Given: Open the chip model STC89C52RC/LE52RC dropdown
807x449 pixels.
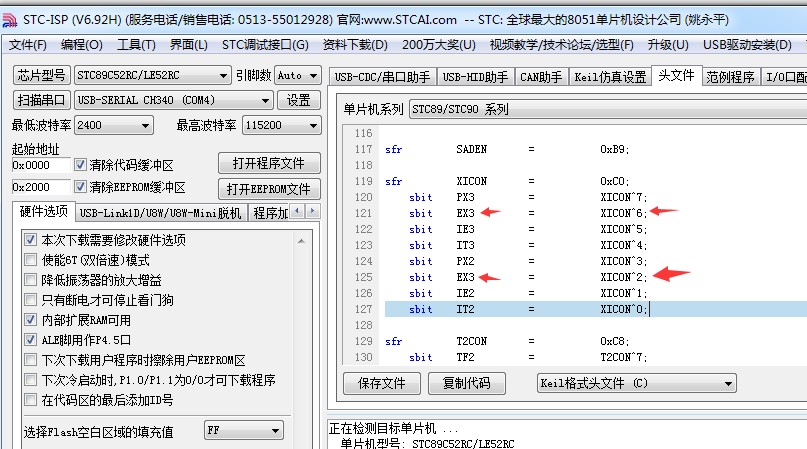Looking at the screenshot, I should [x=152, y=76].
